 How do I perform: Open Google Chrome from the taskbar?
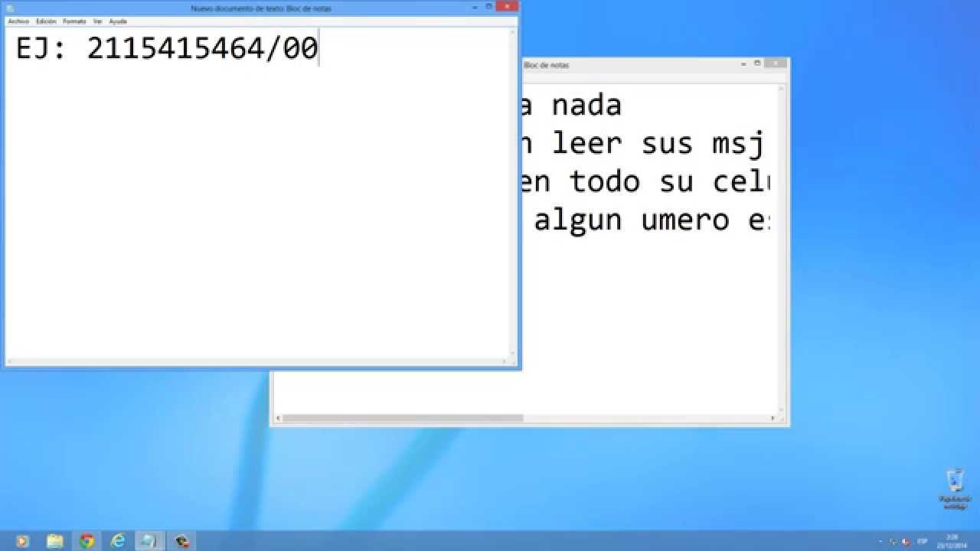click(87, 541)
